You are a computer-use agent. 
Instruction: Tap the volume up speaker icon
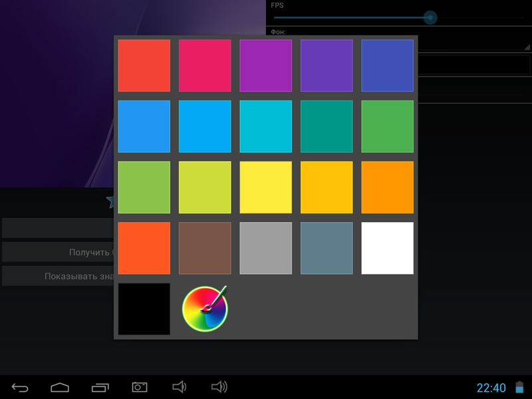[x=219, y=387]
